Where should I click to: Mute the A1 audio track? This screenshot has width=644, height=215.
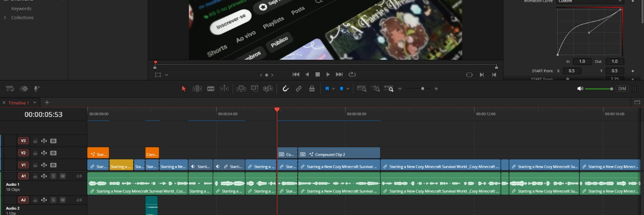(63, 176)
